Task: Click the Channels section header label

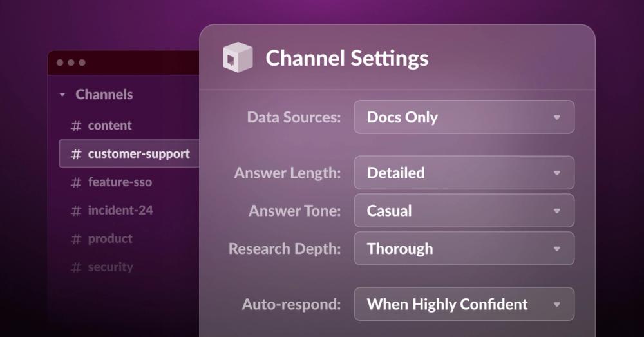Action: click(104, 95)
